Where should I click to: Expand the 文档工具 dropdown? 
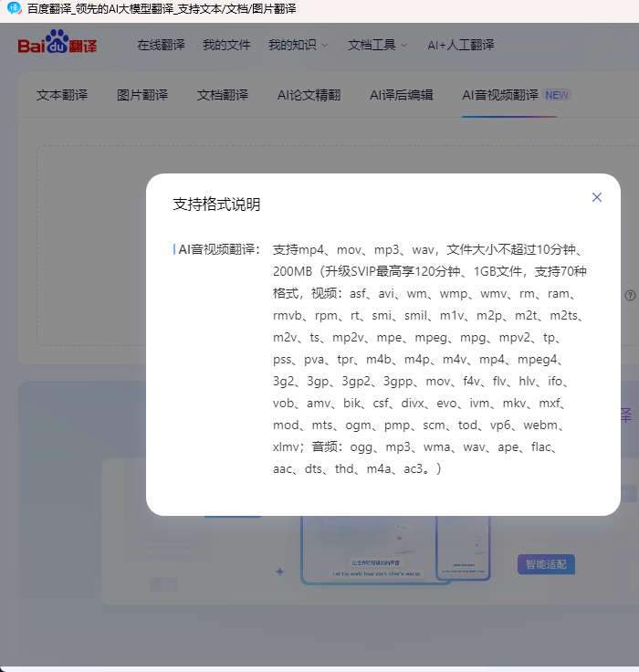(x=378, y=45)
